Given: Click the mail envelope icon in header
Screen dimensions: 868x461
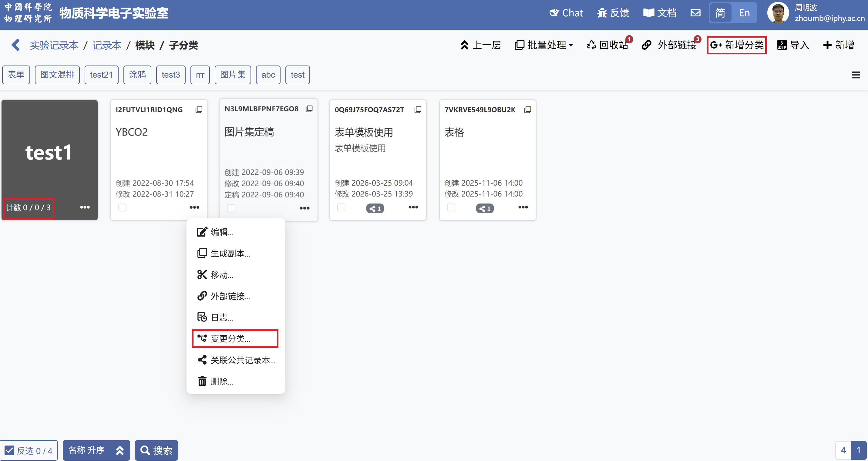Looking at the screenshot, I should point(695,13).
